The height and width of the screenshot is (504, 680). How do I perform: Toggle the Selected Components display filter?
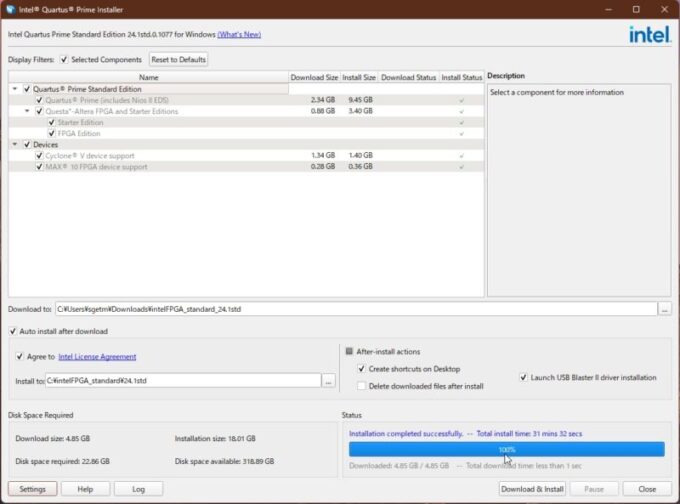click(x=64, y=59)
